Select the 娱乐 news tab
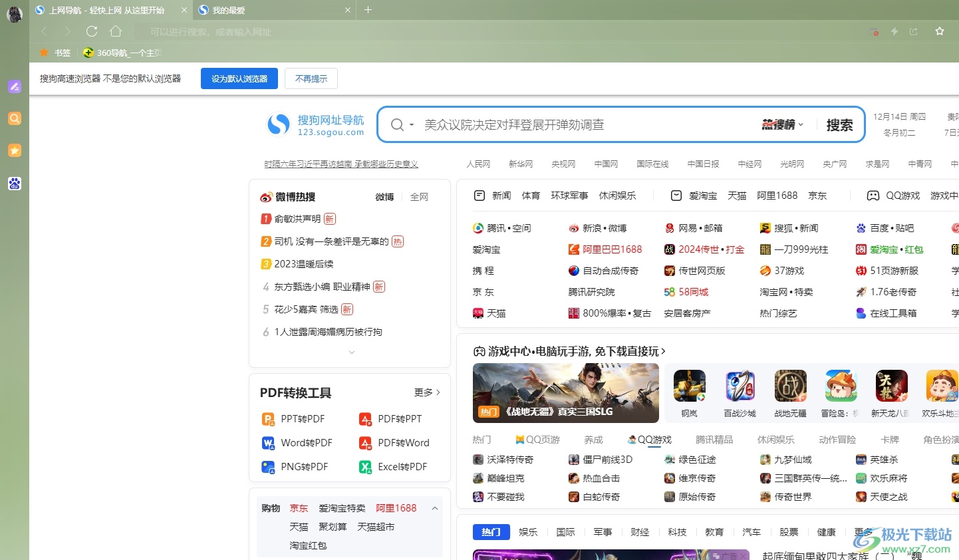Screen dimensions: 959x560 (528, 532)
